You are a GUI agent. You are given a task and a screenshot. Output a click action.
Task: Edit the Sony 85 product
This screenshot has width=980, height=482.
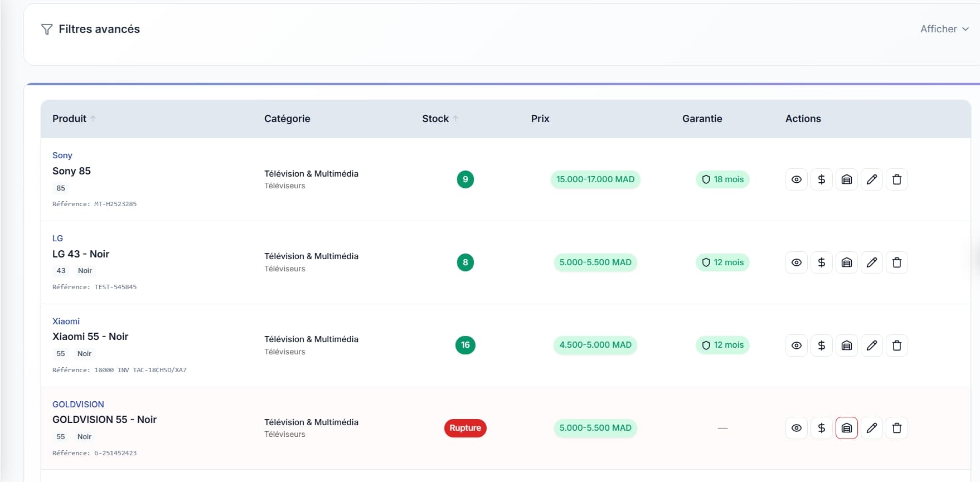click(872, 179)
